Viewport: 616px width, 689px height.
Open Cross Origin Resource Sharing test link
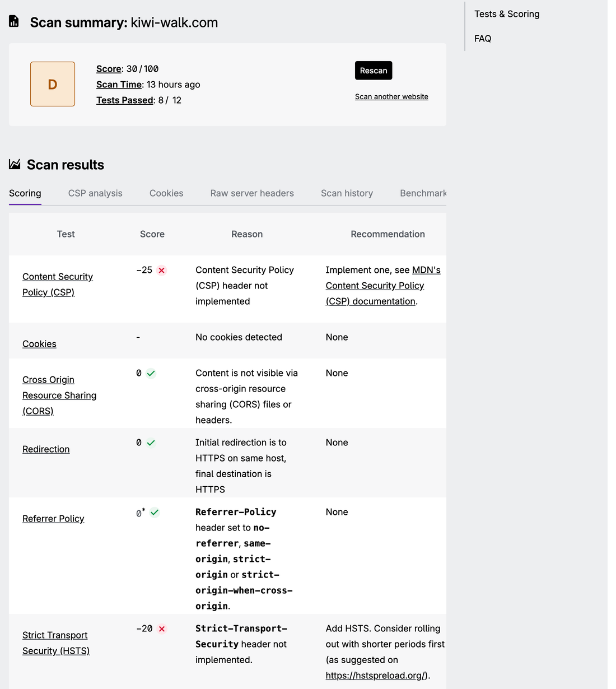(x=59, y=395)
